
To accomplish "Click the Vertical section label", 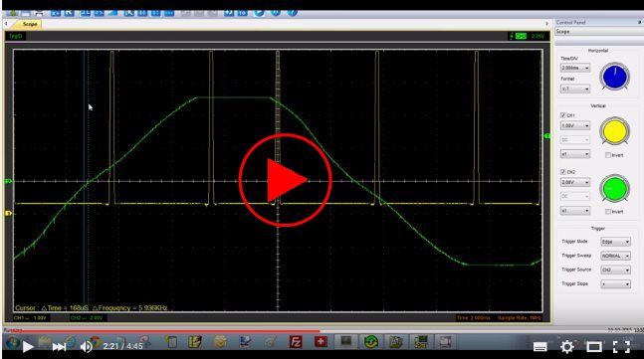I will click(598, 105).
